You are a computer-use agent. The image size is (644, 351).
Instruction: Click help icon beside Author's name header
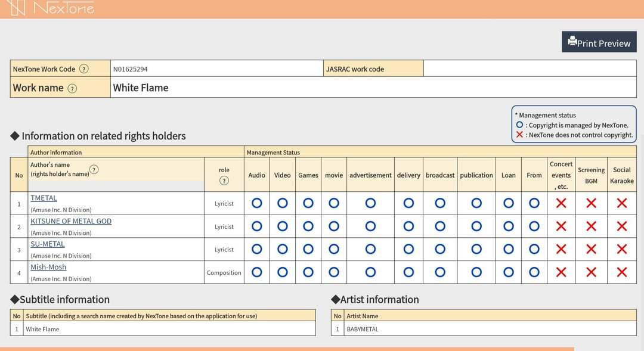[x=94, y=169]
